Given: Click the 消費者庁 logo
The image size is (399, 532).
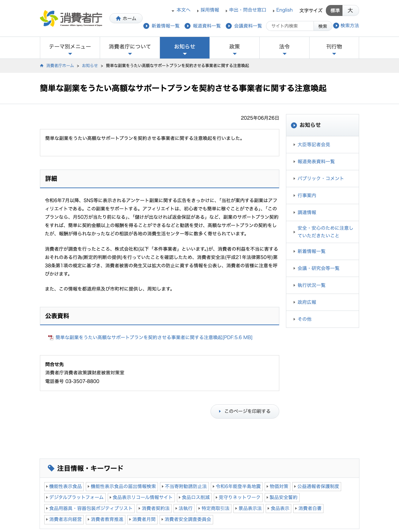Looking at the screenshot, I should click(x=71, y=19).
